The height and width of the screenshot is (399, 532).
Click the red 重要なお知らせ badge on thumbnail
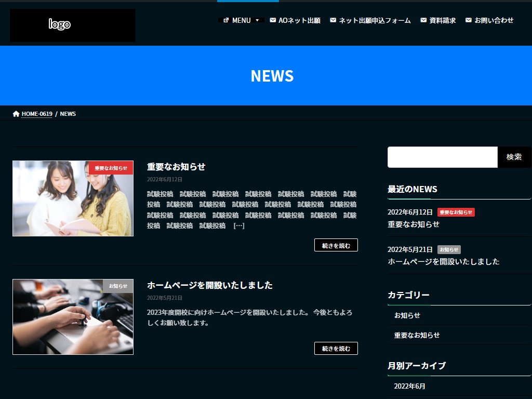pyautogui.click(x=111, y=168)
